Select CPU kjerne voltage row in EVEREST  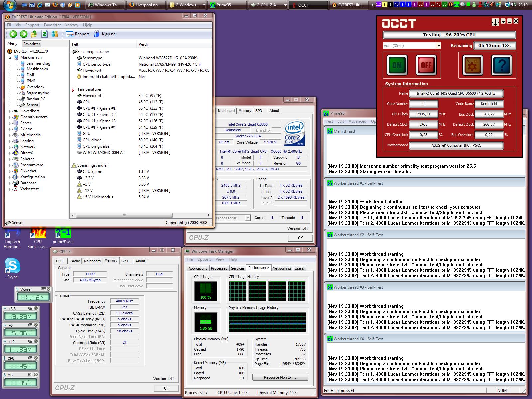click(141, 172)
